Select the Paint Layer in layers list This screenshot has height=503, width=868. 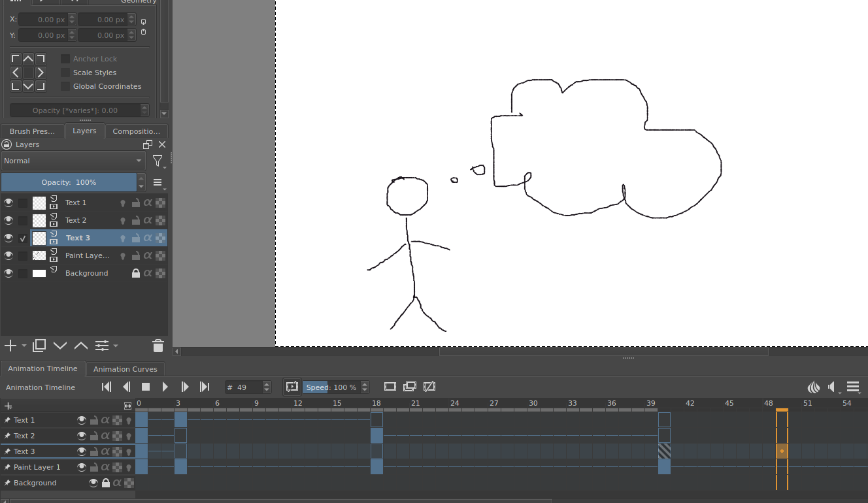tap(87, 255)
